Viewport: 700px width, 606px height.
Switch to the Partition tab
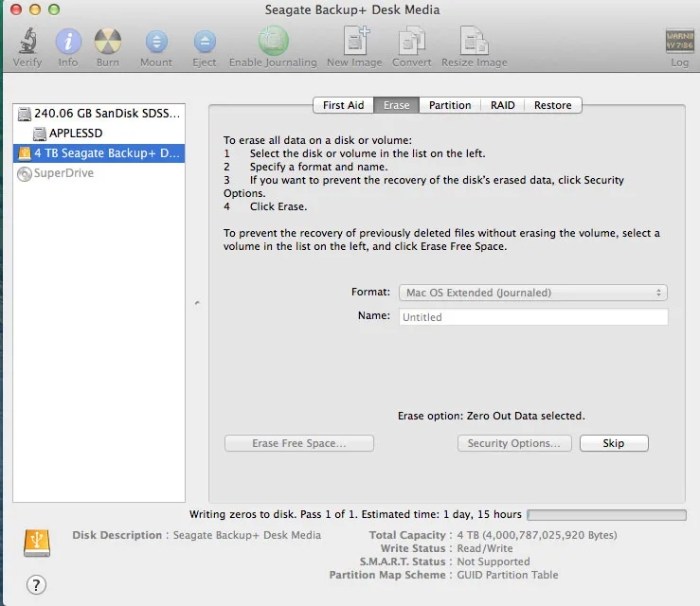[450, 105]
